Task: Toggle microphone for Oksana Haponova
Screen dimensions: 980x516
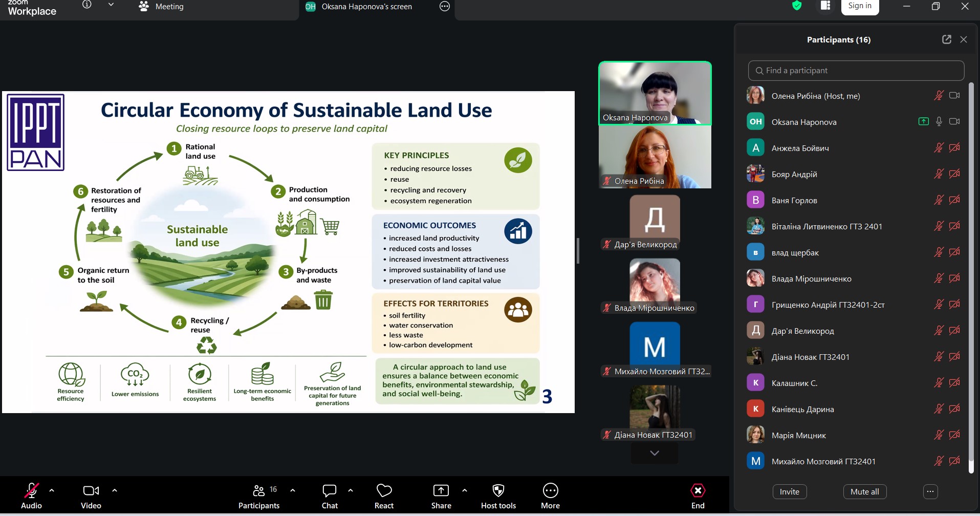Action: [939, 122]
